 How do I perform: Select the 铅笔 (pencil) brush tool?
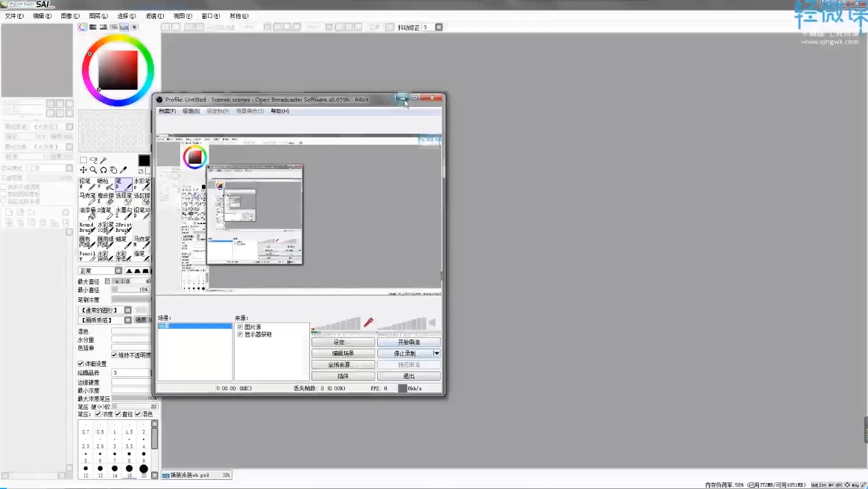coord(87,184)
